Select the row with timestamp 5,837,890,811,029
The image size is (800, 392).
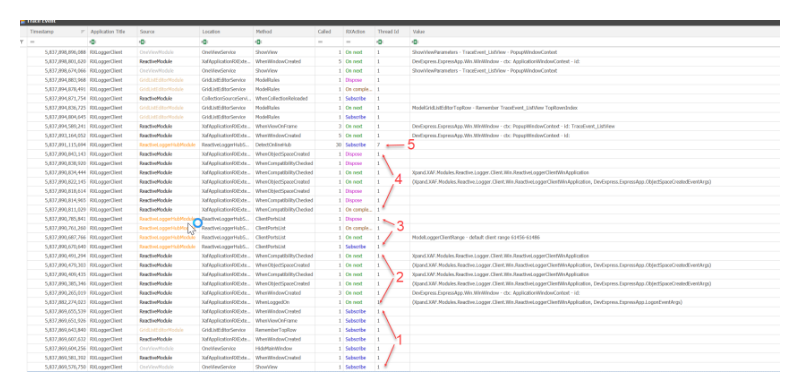[403, 209]
